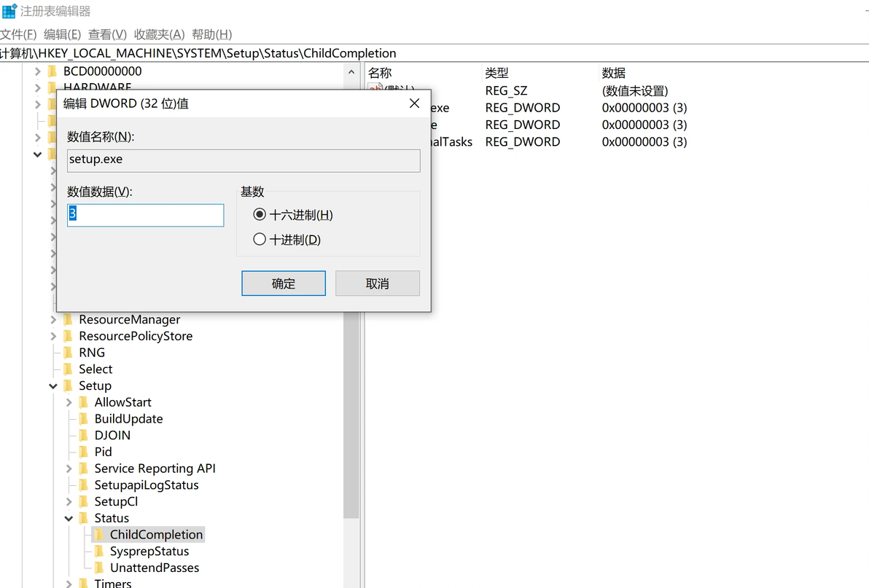The image size is (869, 588).
Task: Expand the AllowStart key
Action: pos(69,402)
